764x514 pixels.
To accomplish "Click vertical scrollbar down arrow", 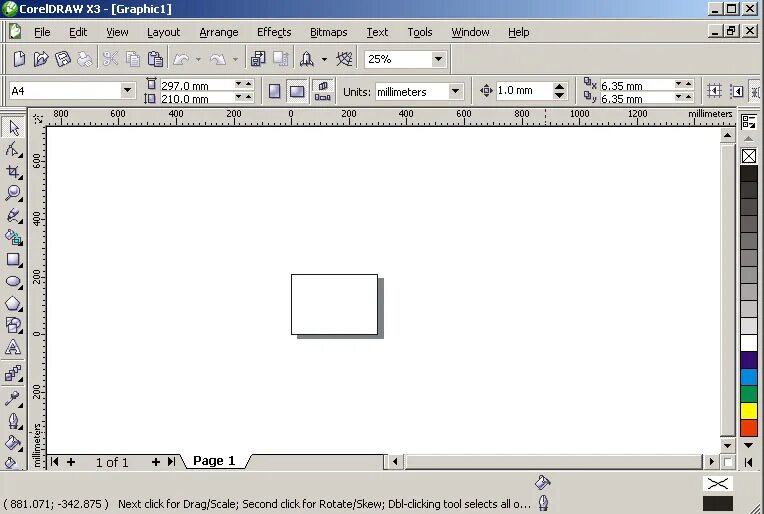I will pyautogui.click(x=727, y=445).
